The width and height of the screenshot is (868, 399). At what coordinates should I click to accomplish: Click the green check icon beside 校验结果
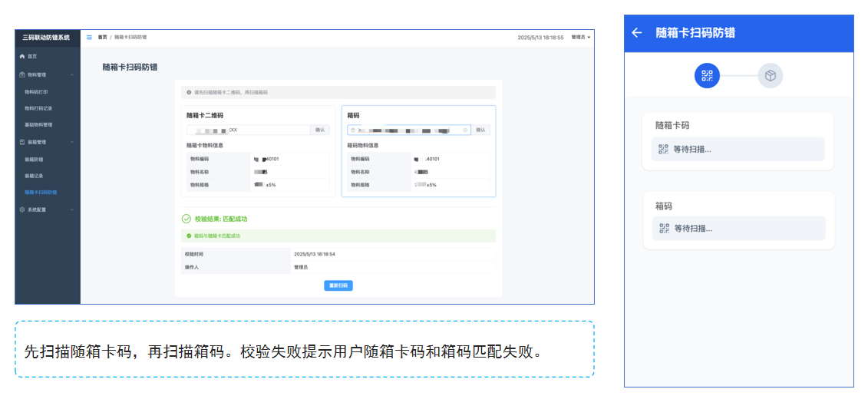[x=186, y=219]
